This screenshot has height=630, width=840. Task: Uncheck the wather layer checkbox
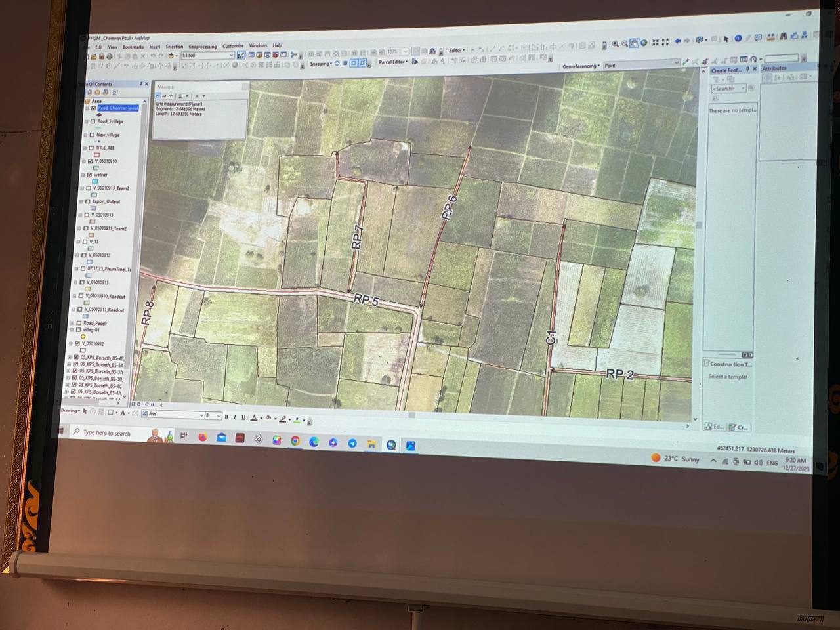pos(89,175)
